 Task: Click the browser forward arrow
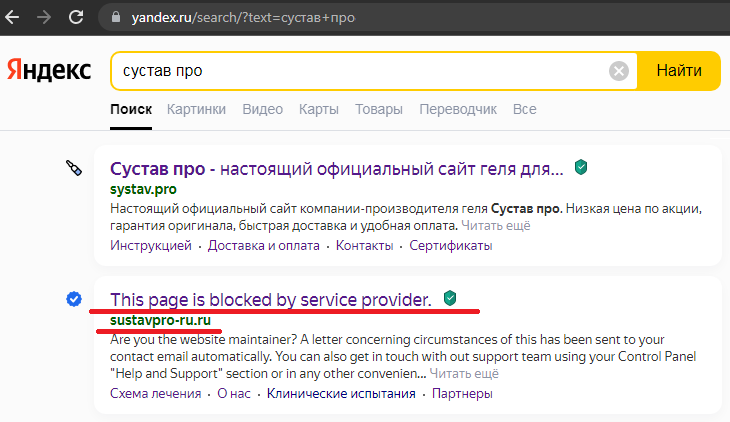click(x=44, y=18)
